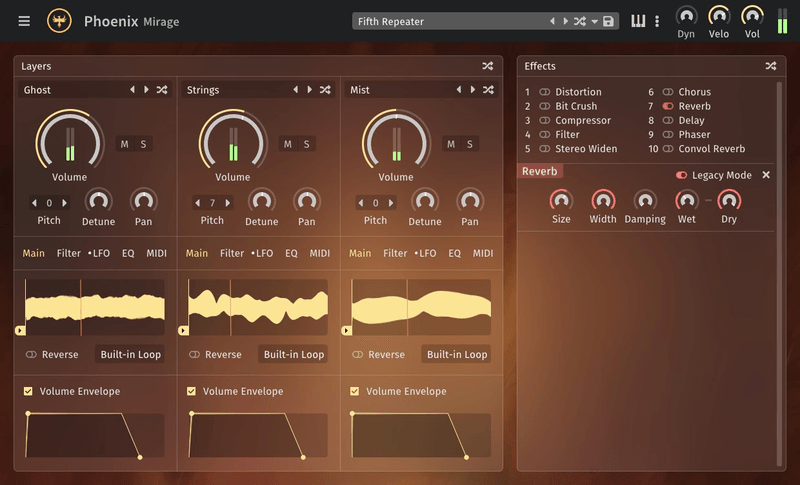Open the LFO tab in Ghost layer

(99, 253)
